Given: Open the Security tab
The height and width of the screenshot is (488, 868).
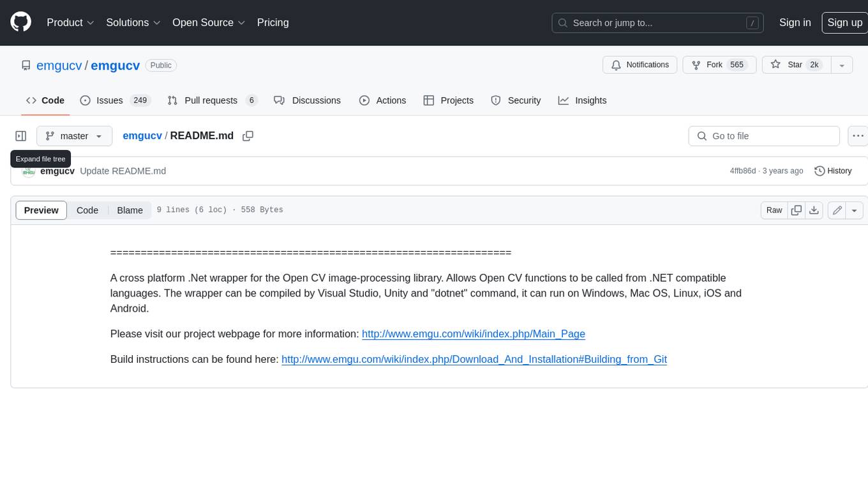Looking at the screenshot, I should click(x=516, y=100).
